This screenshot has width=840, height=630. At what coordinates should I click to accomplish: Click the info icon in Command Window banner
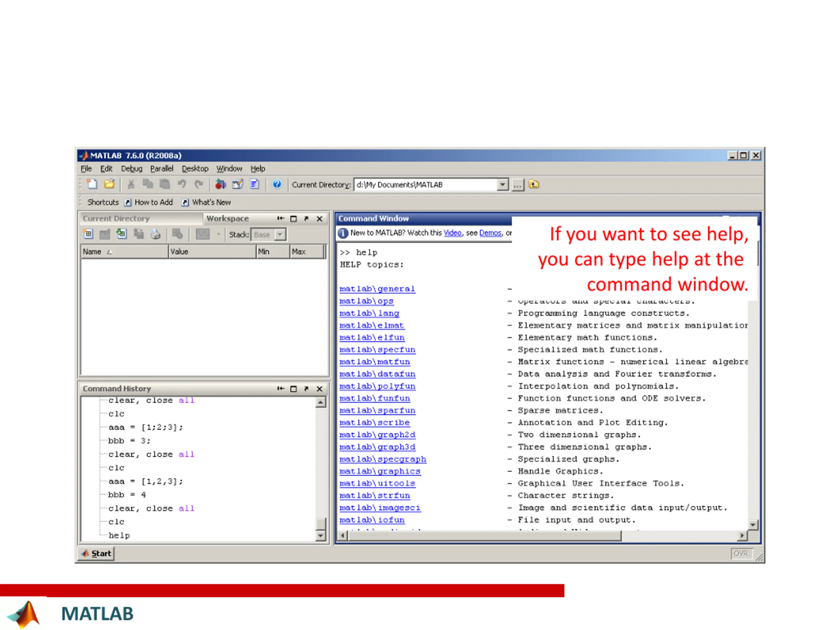tap(343, 233)
